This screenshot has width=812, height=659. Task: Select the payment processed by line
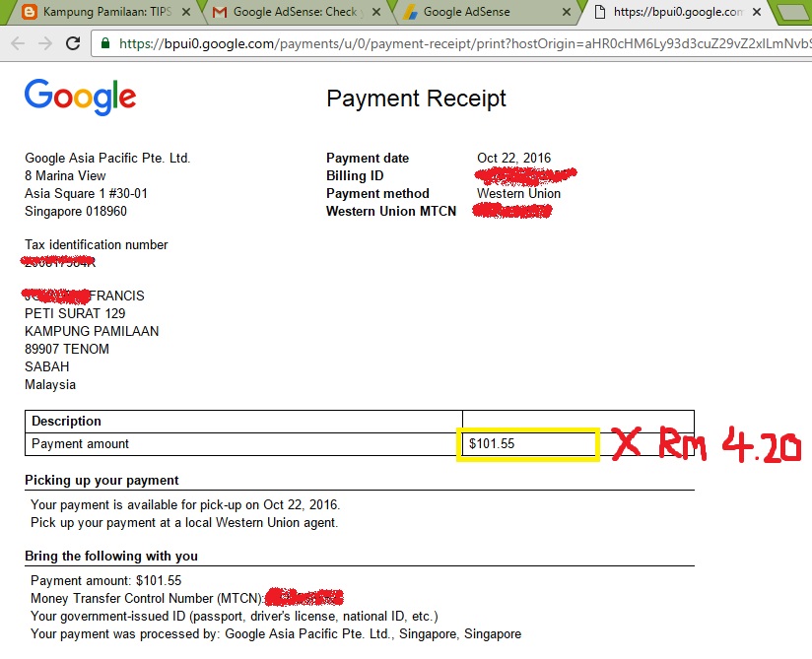[276, 633]
